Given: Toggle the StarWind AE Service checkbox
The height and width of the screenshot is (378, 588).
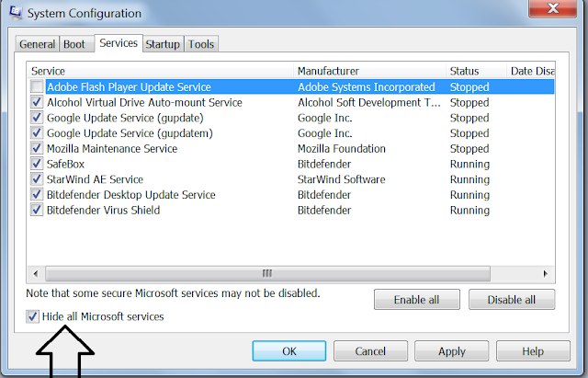Looking at the screenshot, I should 37,179.
